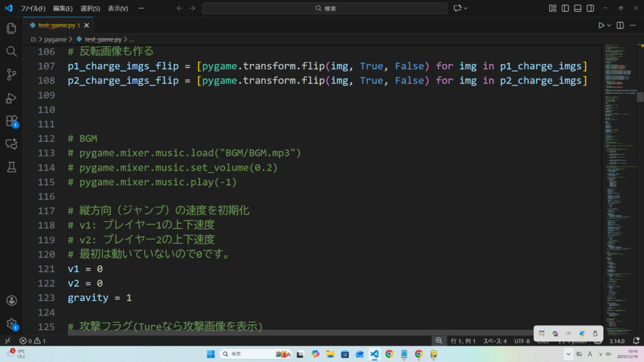Click the split editor right icon
This screenshot has width=644, height=362.
(x=620, y=25)
